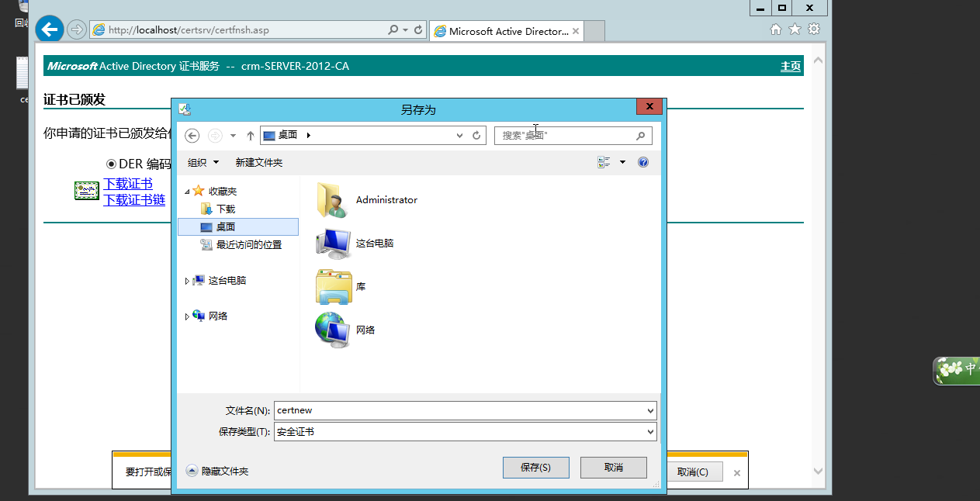The image size is (980, 501).
Task: Collapse the 收藏夹 tree node
Action: pyautogui.click(x=187, y=192)
